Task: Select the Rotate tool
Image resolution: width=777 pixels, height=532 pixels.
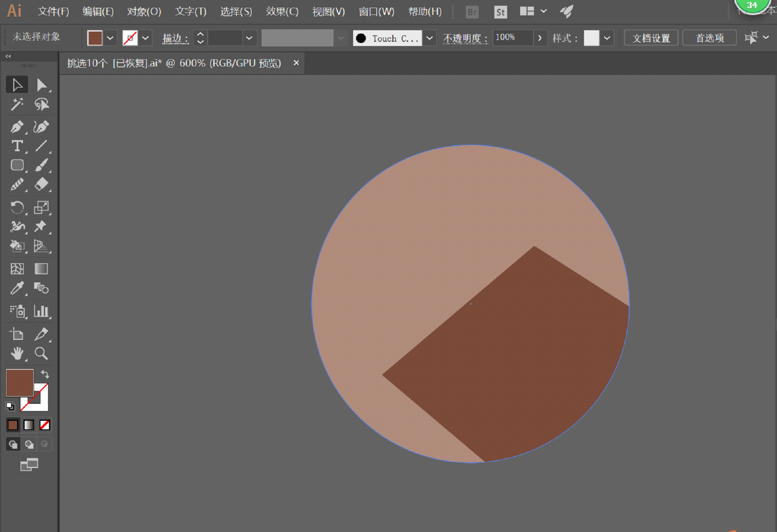Action: pyautogui.click(x=17, y=207)
